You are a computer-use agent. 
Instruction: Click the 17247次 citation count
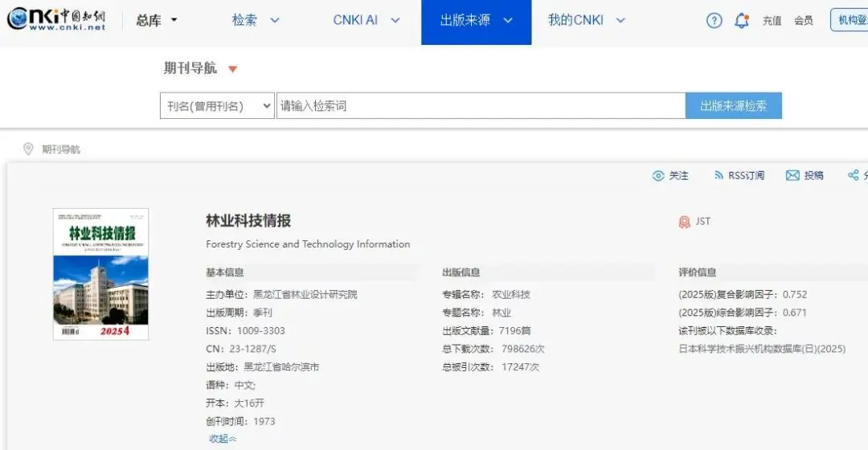point(520,367)
